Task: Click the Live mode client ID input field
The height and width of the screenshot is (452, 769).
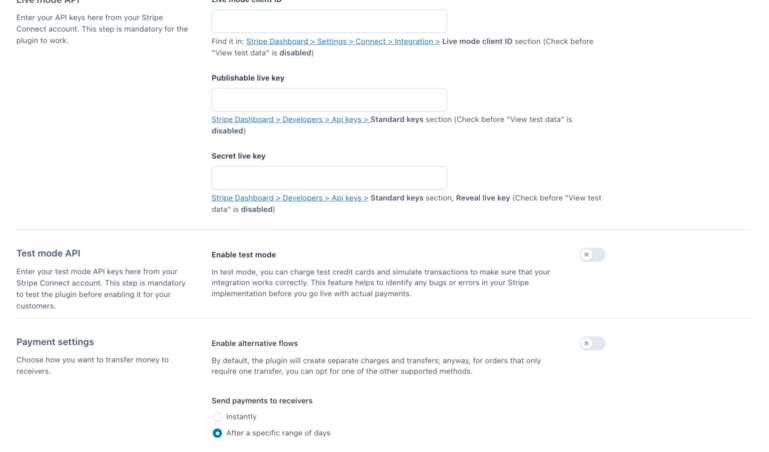Action: click(x=329, y=22)
